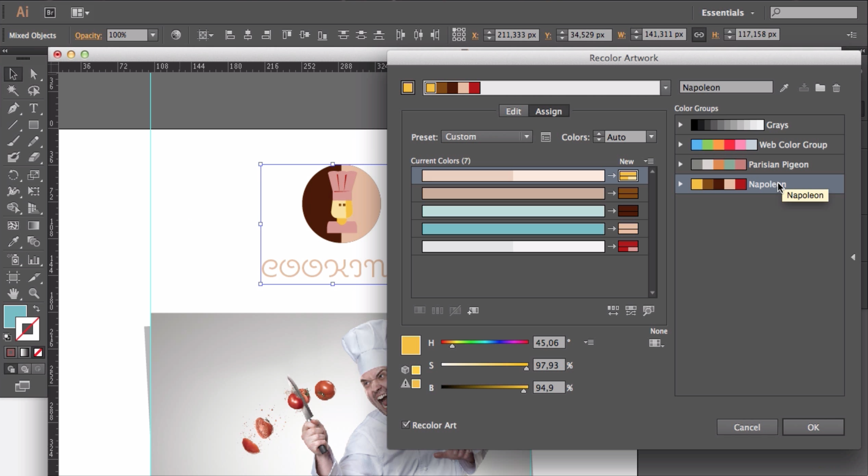Image resolution: width=868 pixels, height=476 pixels.
Task: Save changes to color group via folder icon
Action: (x=820, y=88)
